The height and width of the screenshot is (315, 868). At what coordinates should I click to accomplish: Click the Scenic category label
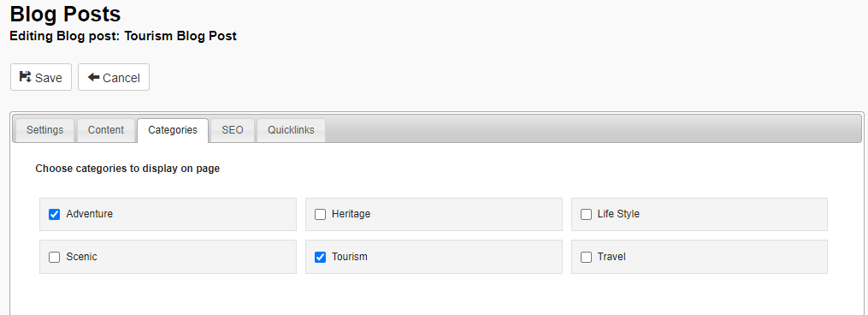pos(81,257)
